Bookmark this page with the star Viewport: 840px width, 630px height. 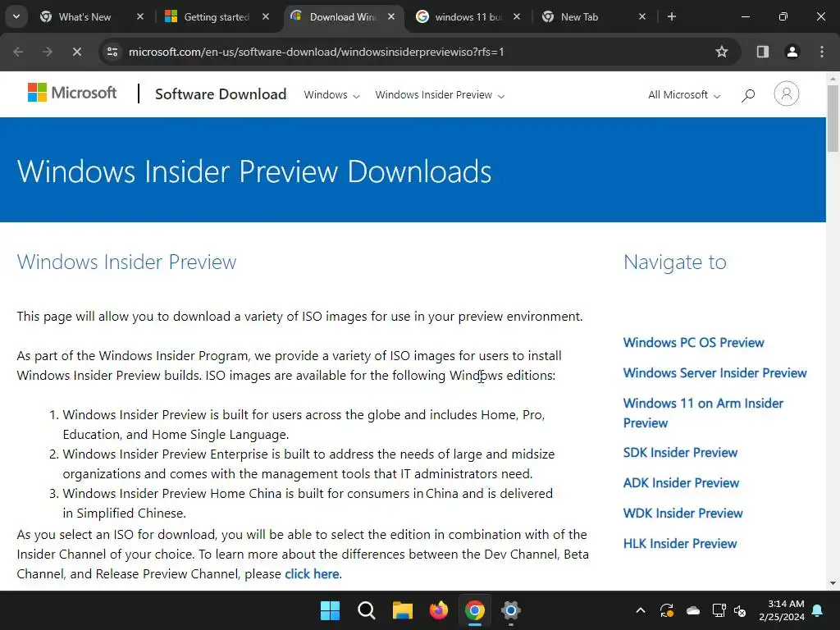(722, 52)
